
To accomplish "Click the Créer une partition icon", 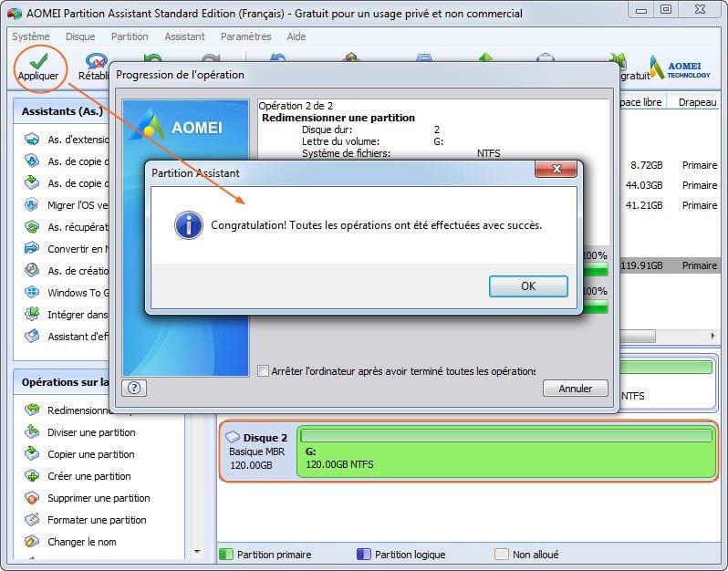I will [32, 475].
